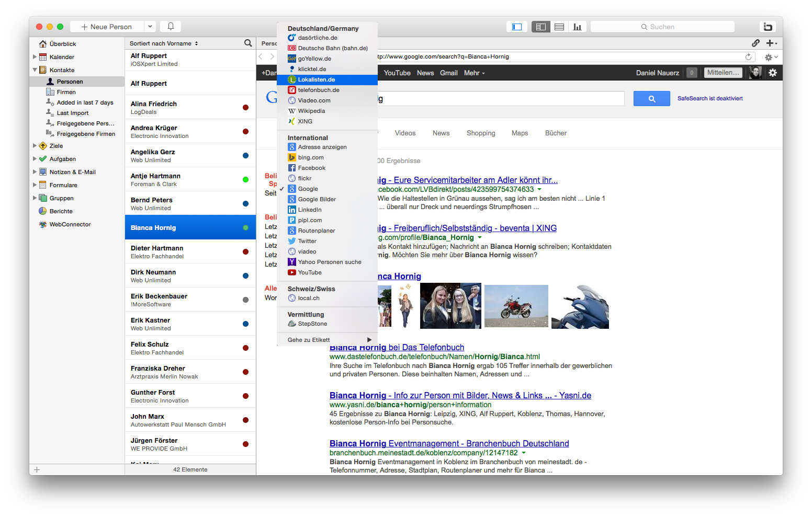The width and height of the screenshot is (812, 517).
Task: Expand the Ziele sidebar group
Action: click(35, 146)
